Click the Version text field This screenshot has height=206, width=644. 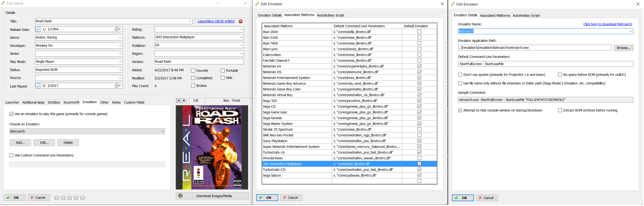pos(199,62)
